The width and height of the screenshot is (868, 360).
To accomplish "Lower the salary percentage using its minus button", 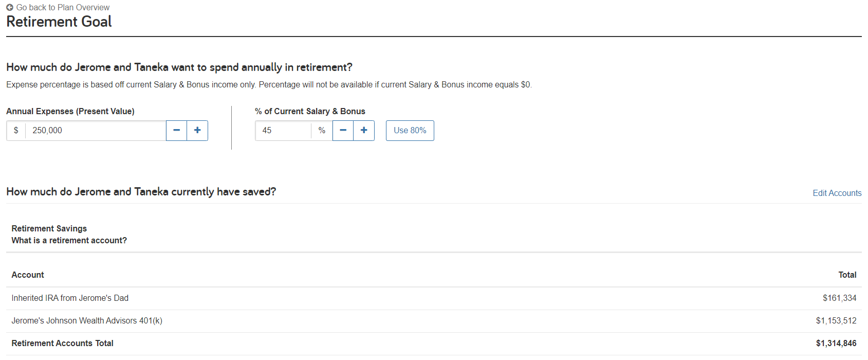I will [x=343, y=131].
